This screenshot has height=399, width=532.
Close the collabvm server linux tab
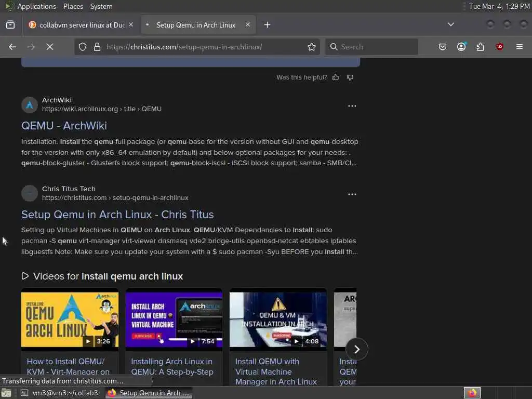point(131,25)
